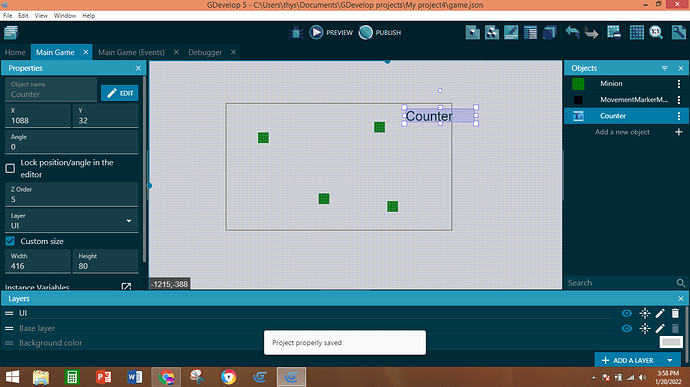
Task: Edit the Base layer with pencil icon
Action: tap(660, 328)
